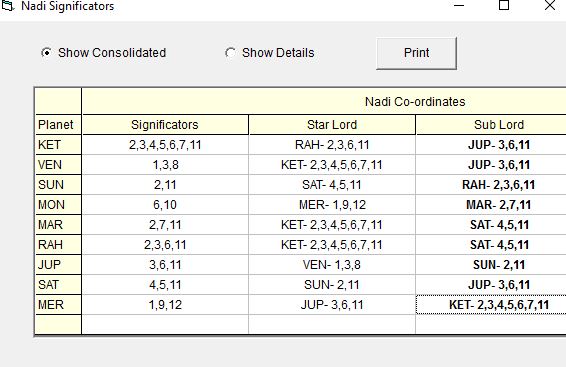Select the MON planet row header
The width and height of the screenshot is (566, 367).
pyautogui.click(x=58, y=205)
